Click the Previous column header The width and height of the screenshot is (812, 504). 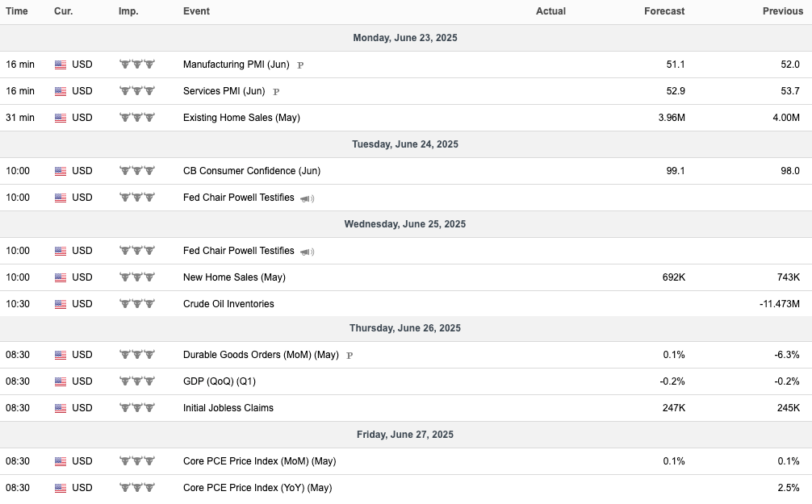[x=783, y=11]
